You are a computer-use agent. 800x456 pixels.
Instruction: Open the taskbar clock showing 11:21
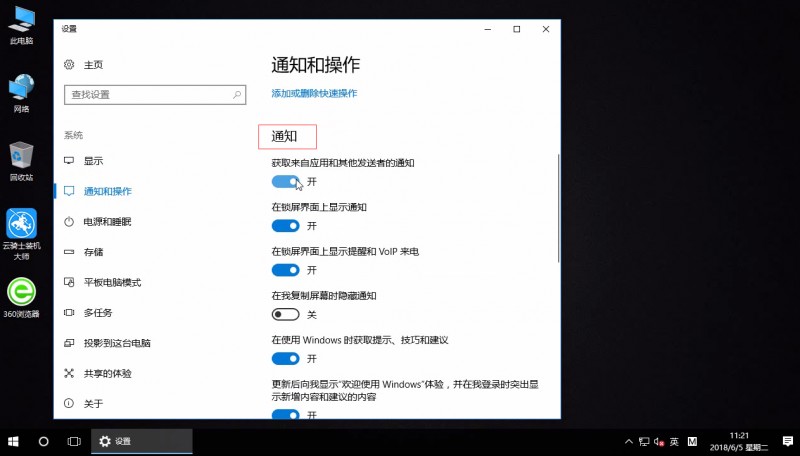[x=739, y=442]
